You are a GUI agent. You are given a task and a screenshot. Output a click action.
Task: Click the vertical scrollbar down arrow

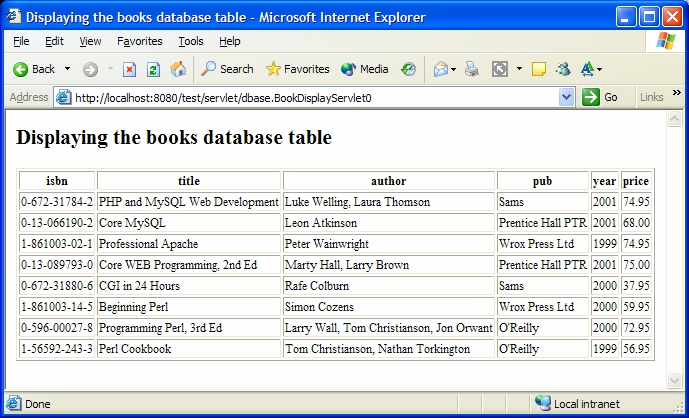click(674, 380)
